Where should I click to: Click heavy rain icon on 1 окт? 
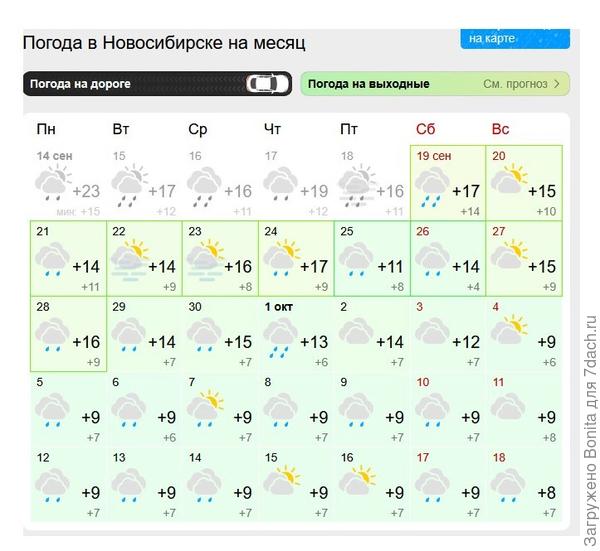point(280,338)
